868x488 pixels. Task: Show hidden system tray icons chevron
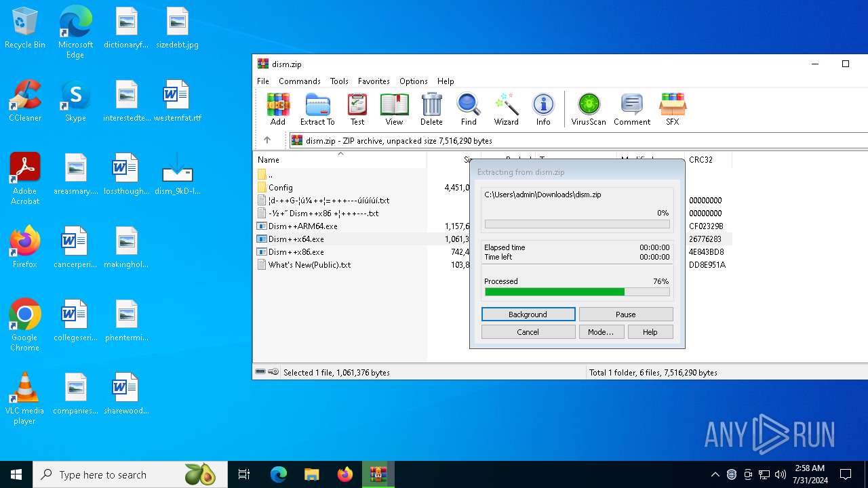click(715, 474)
